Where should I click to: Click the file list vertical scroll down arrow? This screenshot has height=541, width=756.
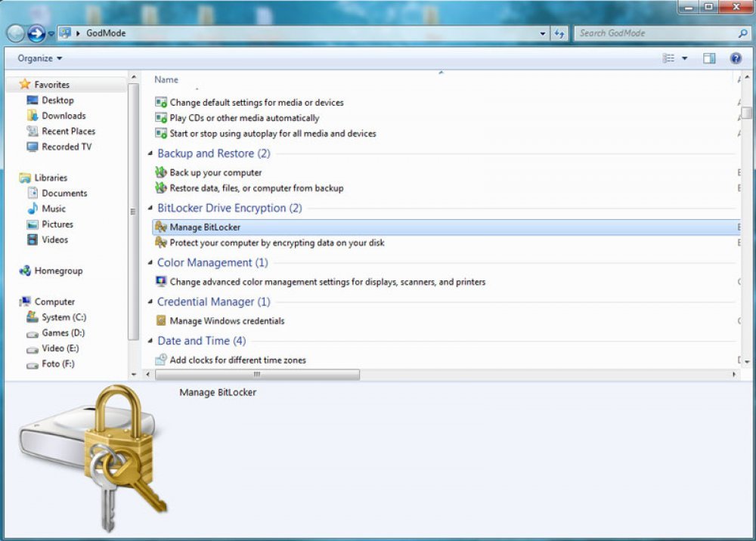747,362
